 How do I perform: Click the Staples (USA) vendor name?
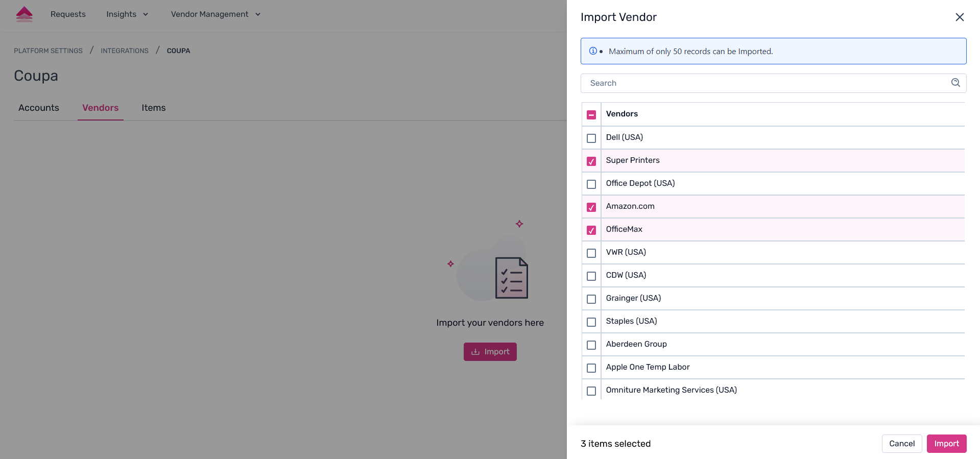click(x=632, y=321)
